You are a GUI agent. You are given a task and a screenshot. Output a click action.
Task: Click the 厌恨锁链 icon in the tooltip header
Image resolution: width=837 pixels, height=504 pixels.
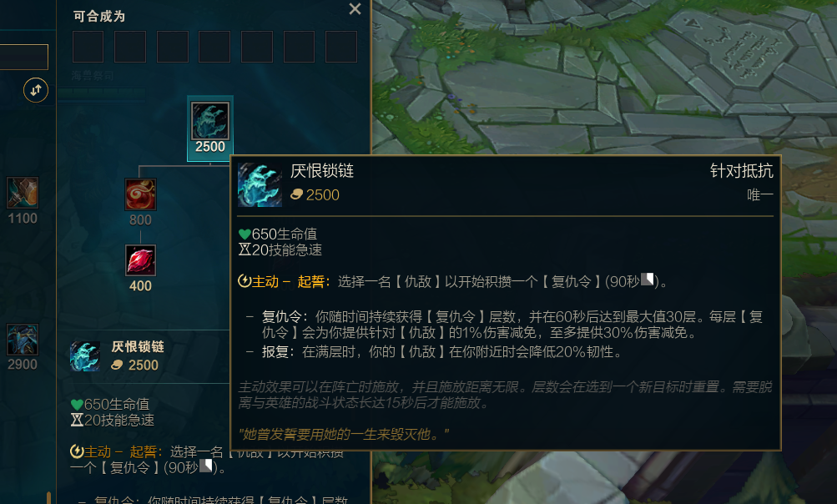pyautogui.click(x=260, y=184)
